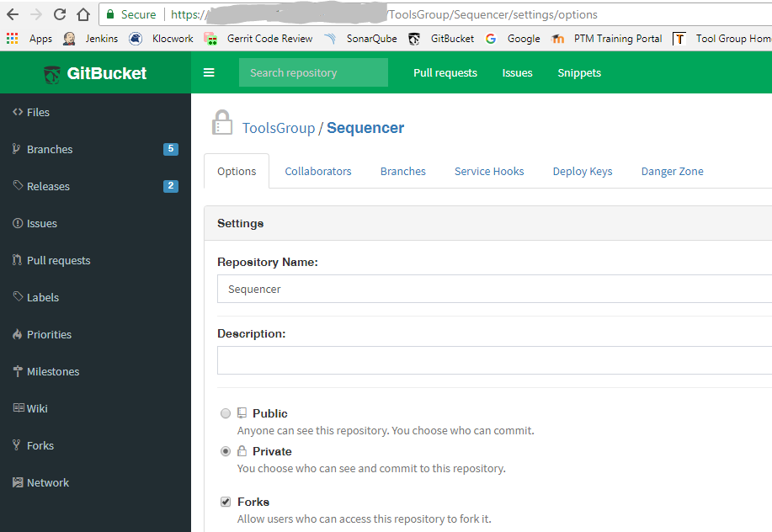Open the Files section in the sidebar
The width and height of the screenshot is (772, 532).
click(x=39, y=112)
